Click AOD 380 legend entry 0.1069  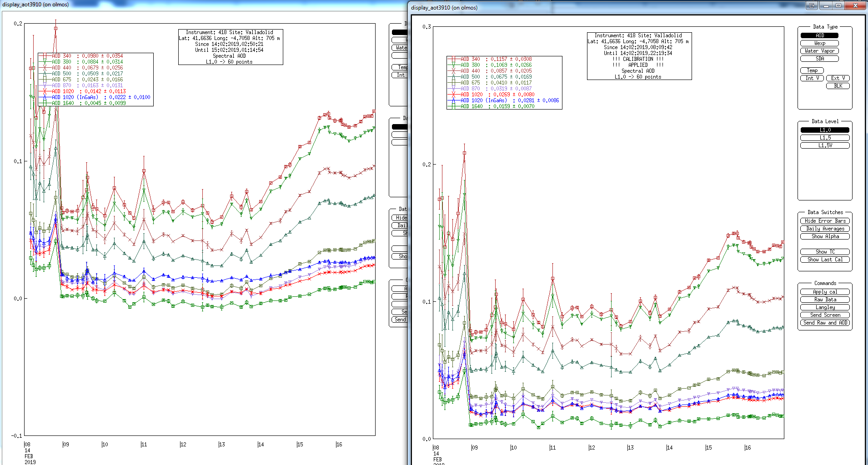tap(489, 65)
